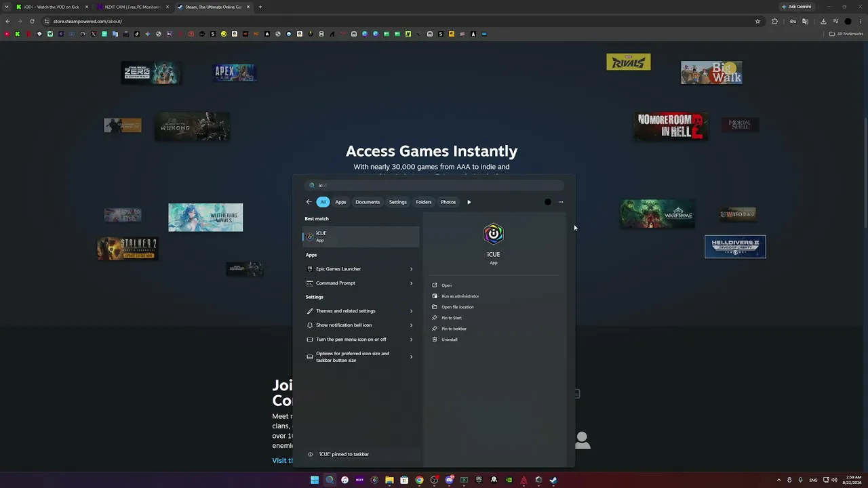Viewport: 868px width, 488px height.
Task: Click the No More Room in Hell 2 thumbnail
Action: point(671,126)
